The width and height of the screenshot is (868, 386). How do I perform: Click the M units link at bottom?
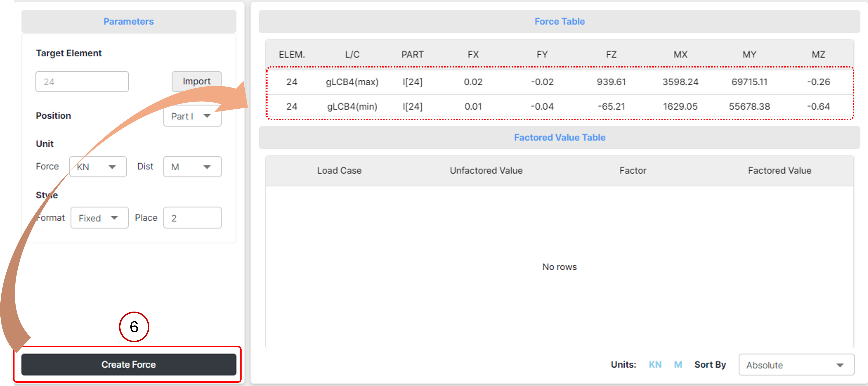pos(678,365)
